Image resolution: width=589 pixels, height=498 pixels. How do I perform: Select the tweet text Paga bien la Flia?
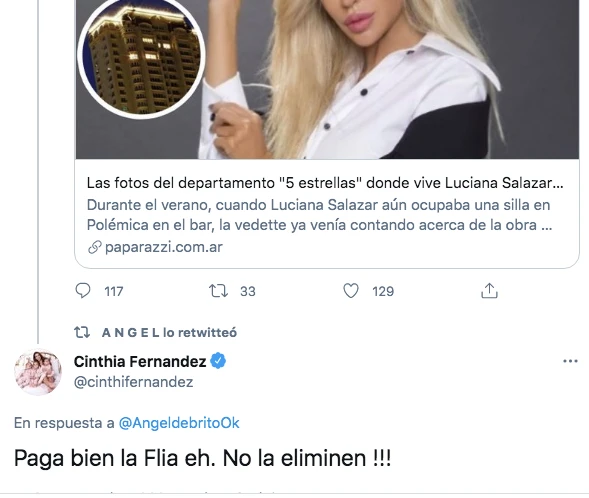(96, 459)
